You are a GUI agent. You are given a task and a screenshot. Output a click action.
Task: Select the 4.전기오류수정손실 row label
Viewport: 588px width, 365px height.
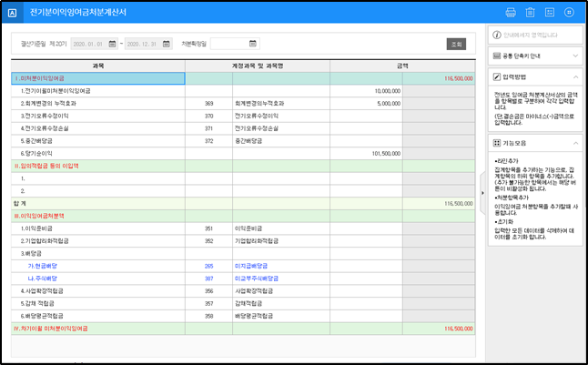45,128
